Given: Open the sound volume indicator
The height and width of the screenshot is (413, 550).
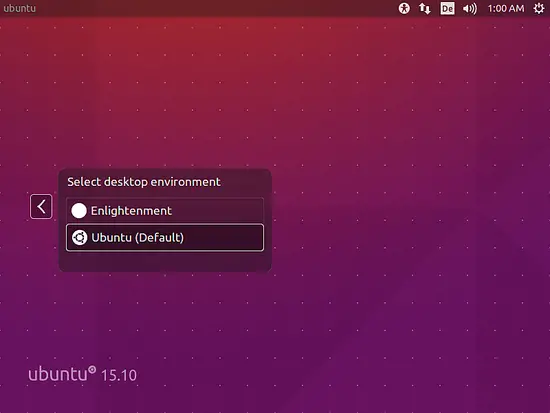Looking at the screenshot, I should pyautogui.click(x=470, y=8).
